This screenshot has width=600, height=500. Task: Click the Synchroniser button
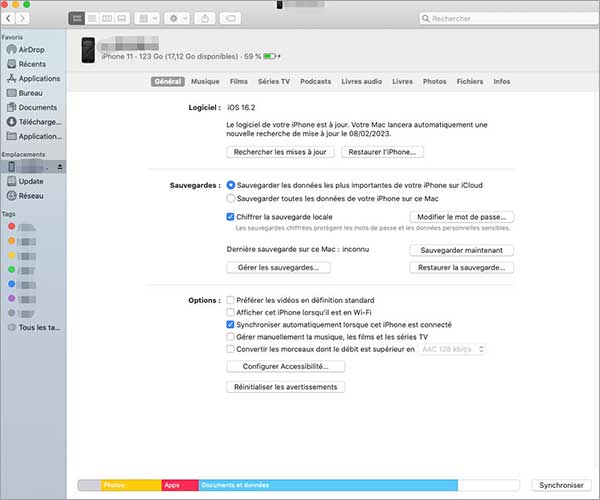(x=561, y=485)
